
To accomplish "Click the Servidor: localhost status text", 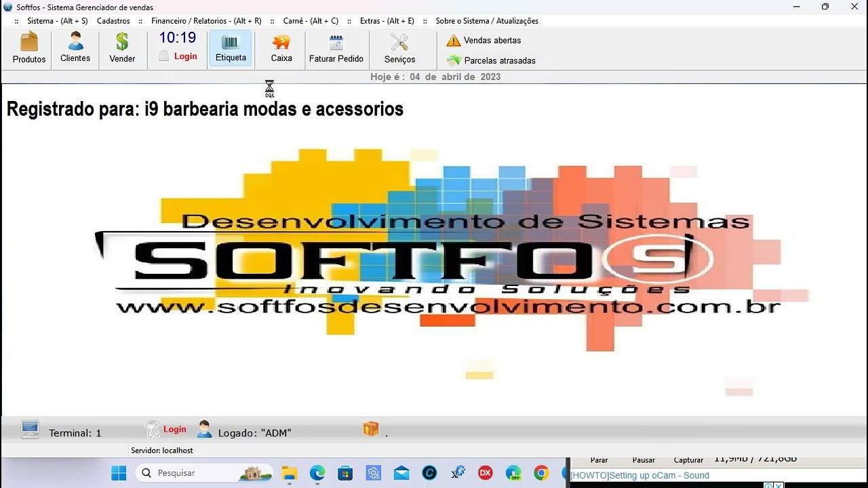I will coord(162,451).
